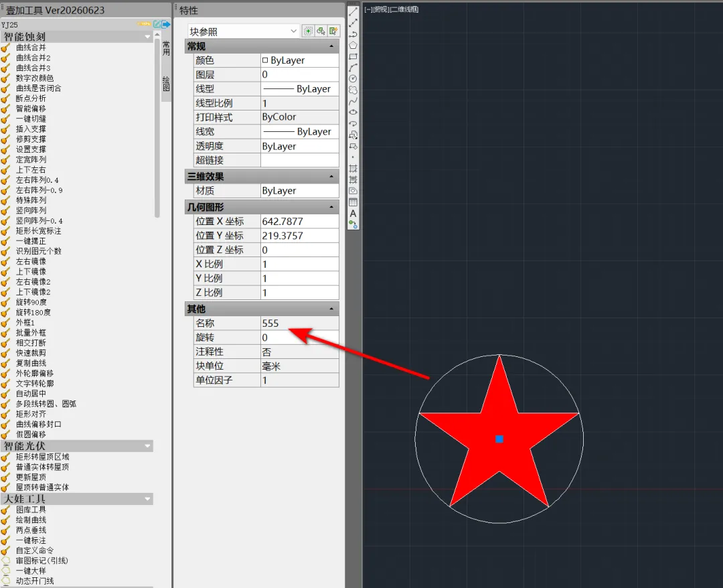
Task: Collapse the 几何图形 section
Action: [x=331, y=207]
